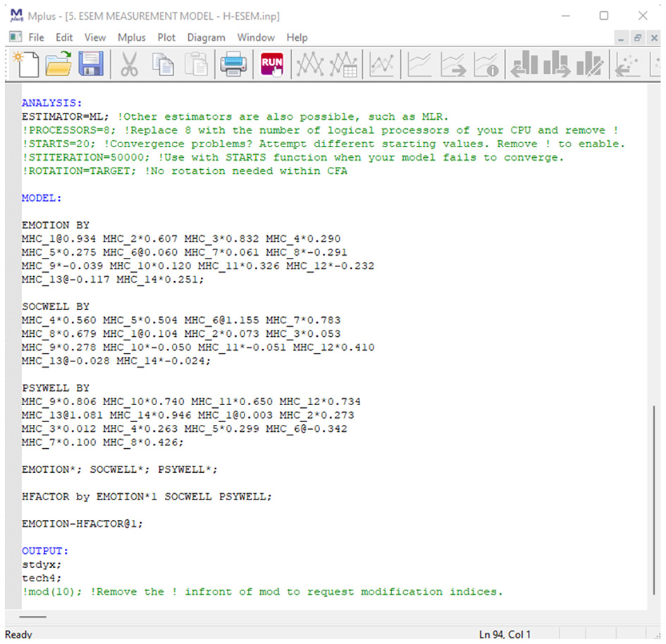Viewport: 666px width, 644px height.
Task: Open a file using the folder icon
Action: point(59,65)
